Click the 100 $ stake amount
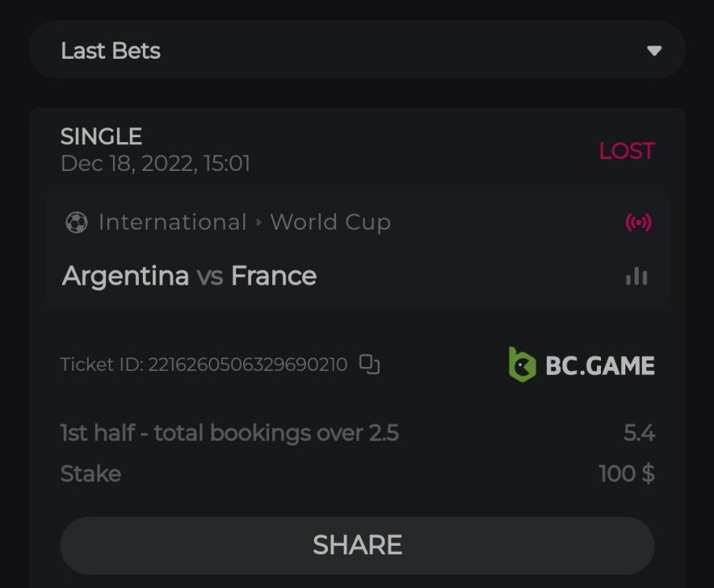The width and height of the screenshot is (714, 588). coord(626,474)
